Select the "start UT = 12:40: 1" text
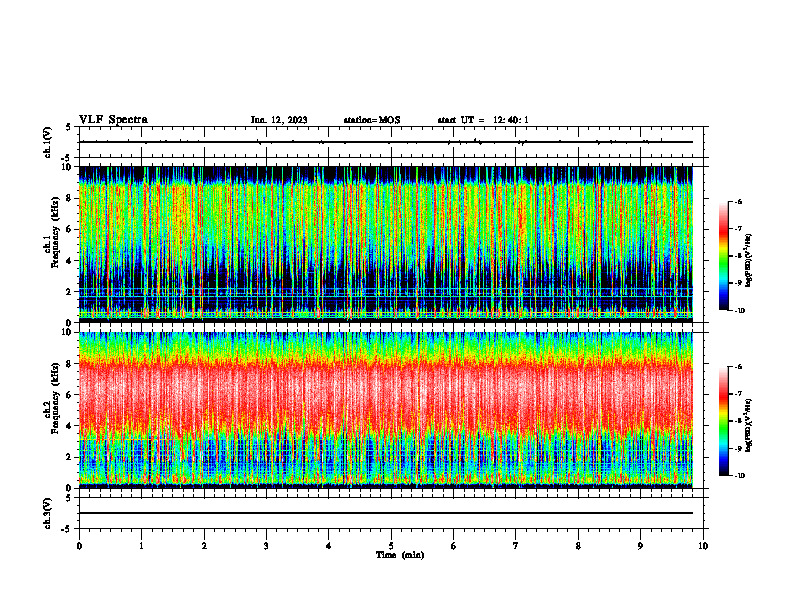Viewport: 792px width, 612px height. click(x=483, y=120)
